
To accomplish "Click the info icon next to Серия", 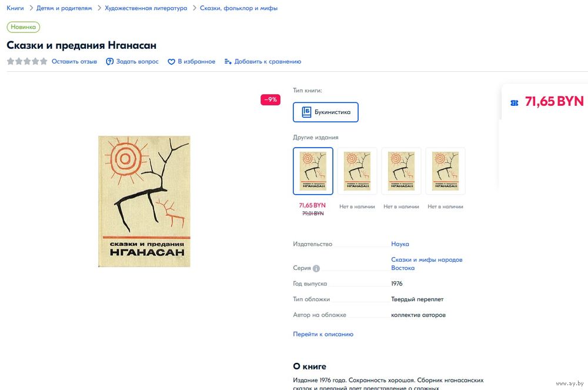I will click(316, 268).
